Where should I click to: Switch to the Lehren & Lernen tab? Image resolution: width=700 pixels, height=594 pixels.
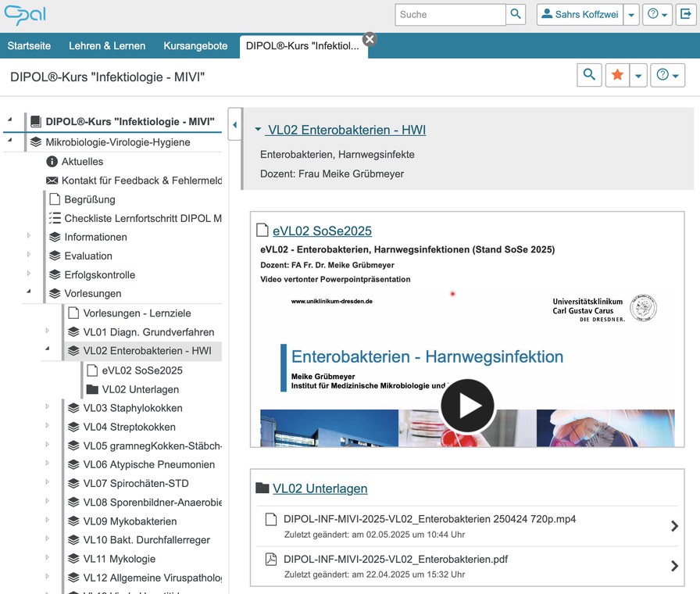click(107, 46)
